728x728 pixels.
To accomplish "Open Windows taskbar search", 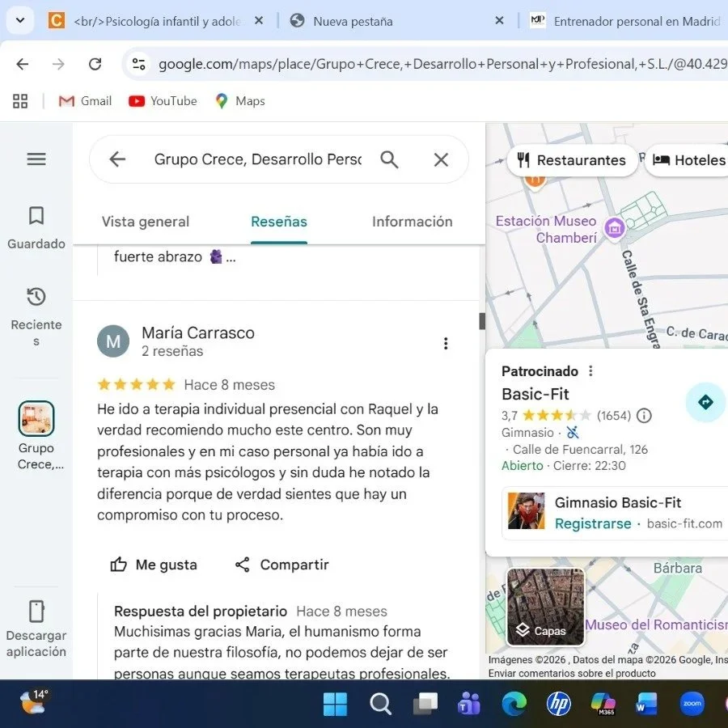I will (380, 704).
